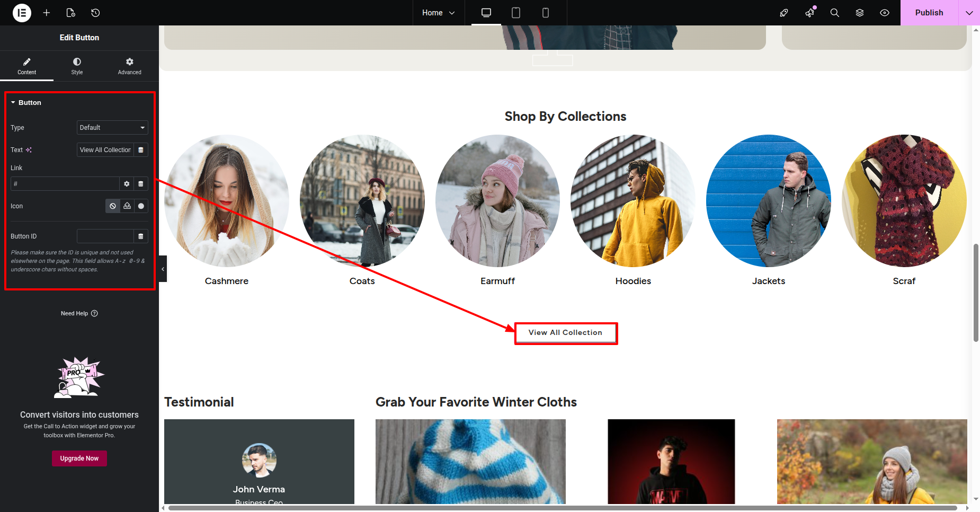Expand the Publish options arrow
This screenshot has width=980, height=512.
click(x=969, y=13)
